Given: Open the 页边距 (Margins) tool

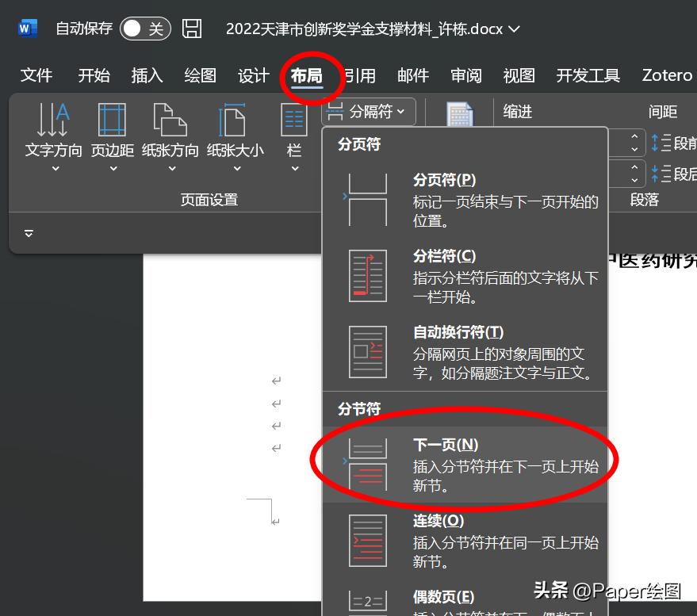Looking at the screenshot, I should pos(111,135).
